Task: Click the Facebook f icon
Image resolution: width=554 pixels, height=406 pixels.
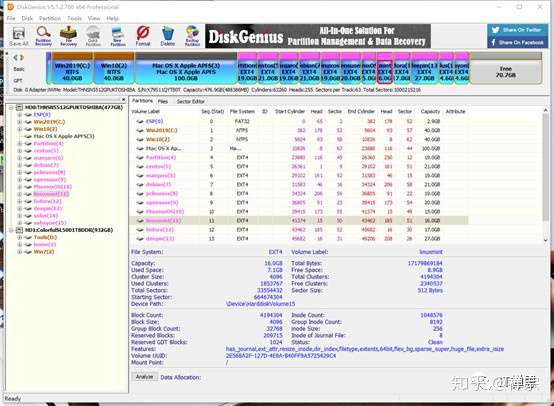Action: point(494,42)
